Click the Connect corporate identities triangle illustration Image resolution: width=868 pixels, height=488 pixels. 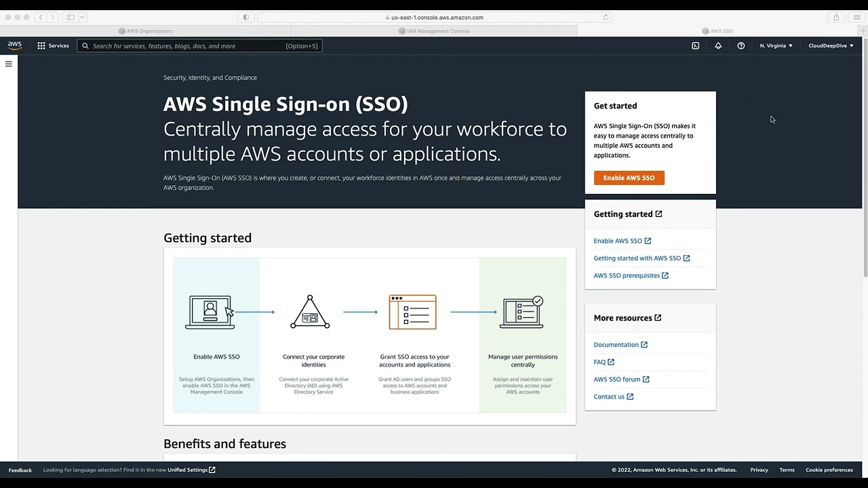click(310, 312)
